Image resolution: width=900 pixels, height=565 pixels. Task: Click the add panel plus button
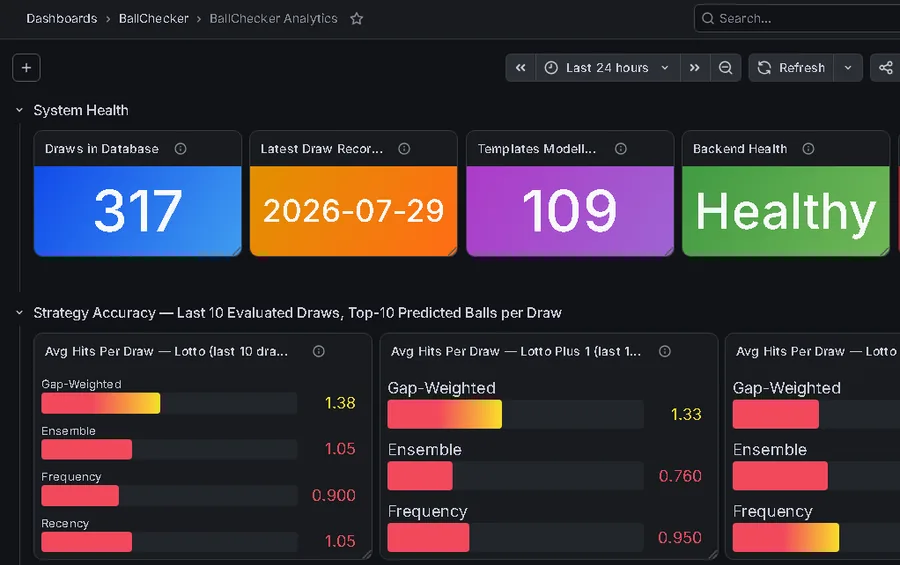pyautogui.click(x=26, y=68)
